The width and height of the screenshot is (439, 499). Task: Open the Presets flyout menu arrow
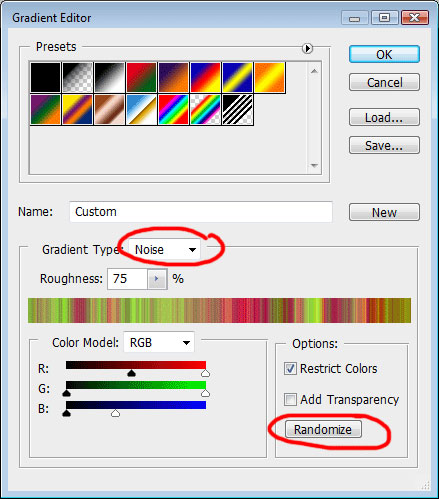click(307, 48)
